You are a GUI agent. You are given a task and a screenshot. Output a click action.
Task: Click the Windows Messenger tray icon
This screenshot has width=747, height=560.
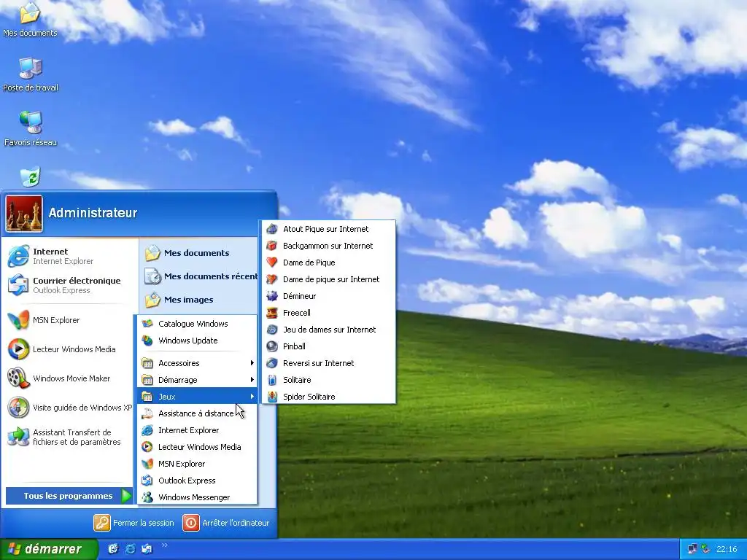click(705, 550)
